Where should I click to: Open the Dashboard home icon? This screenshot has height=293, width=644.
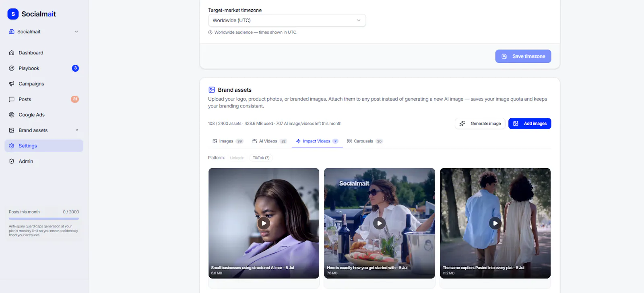point(12,53)
